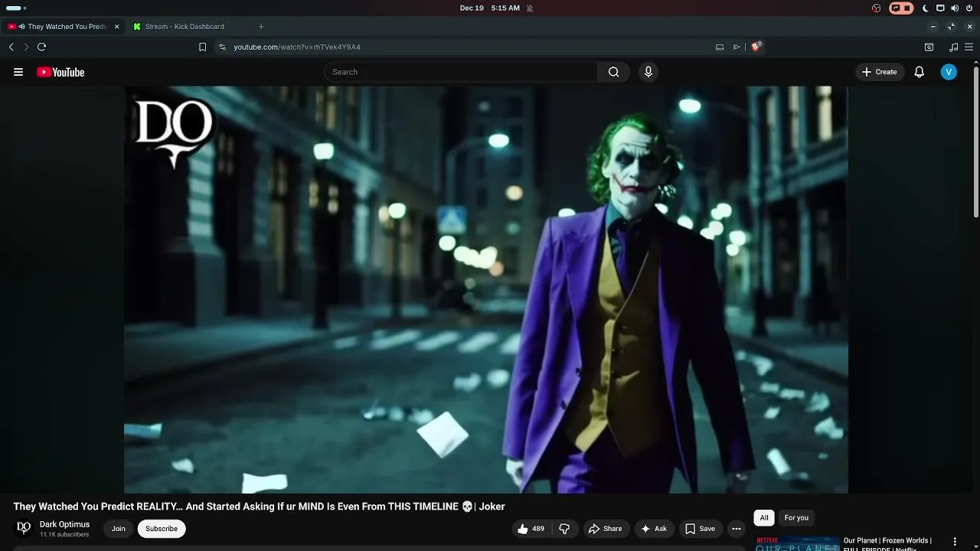Toggle night light moon icon
Viewport: 980px width, 551px height.
926,8
